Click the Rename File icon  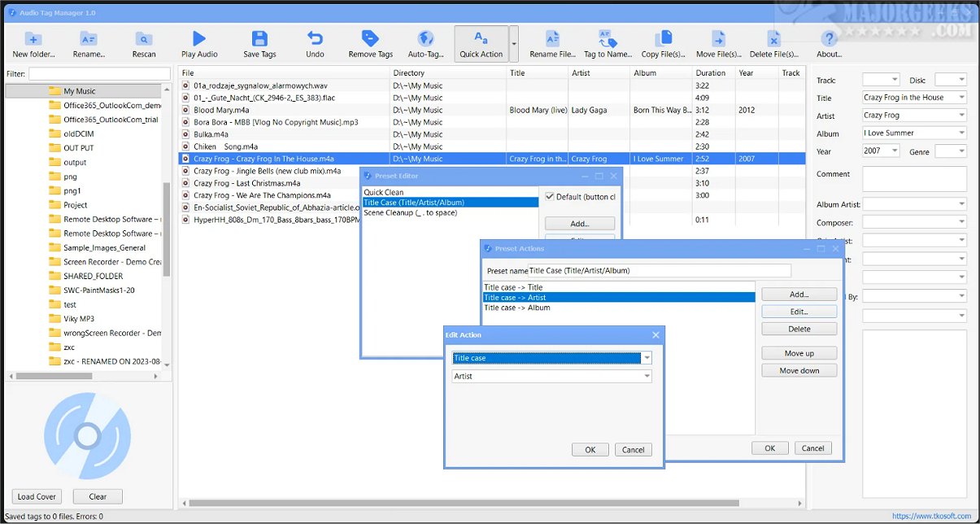pyautogui.click(x=552, y=38)
